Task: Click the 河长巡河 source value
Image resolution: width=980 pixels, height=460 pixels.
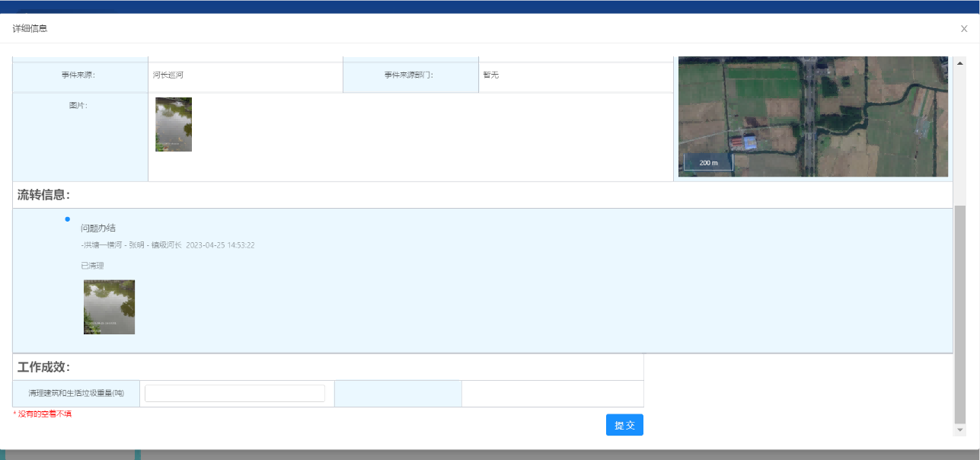Action: pyautogui.click(x=168, y=75)
